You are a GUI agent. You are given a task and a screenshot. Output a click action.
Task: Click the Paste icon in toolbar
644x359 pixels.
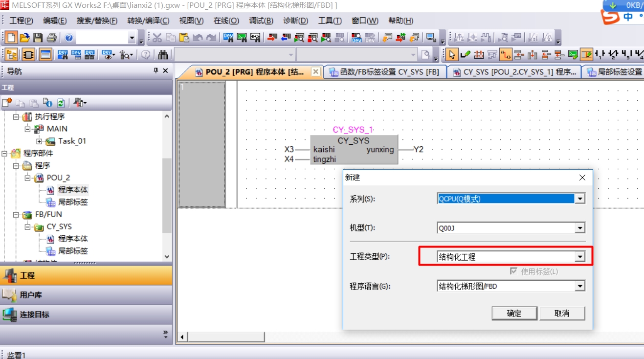coord(184,38)
